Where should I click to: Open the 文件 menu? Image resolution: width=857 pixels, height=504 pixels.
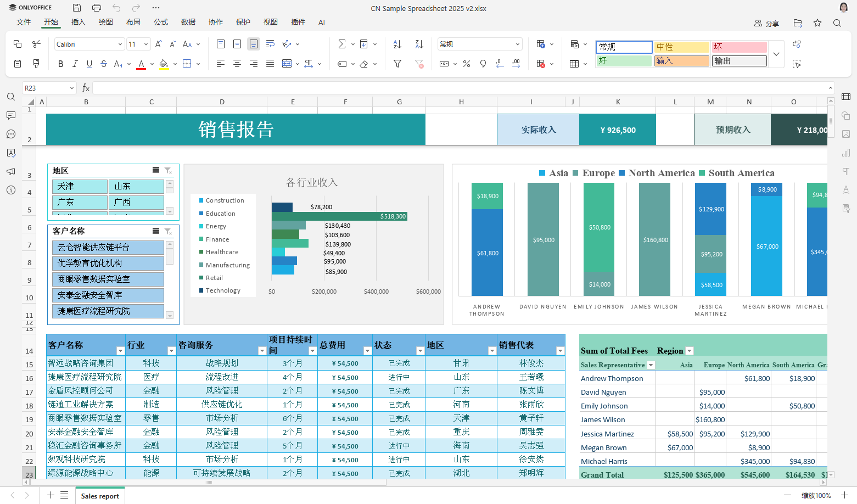(24, 23)
